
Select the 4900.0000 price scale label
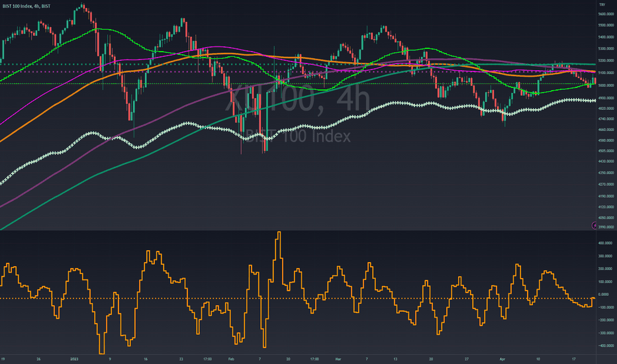[x=606, y=98]
